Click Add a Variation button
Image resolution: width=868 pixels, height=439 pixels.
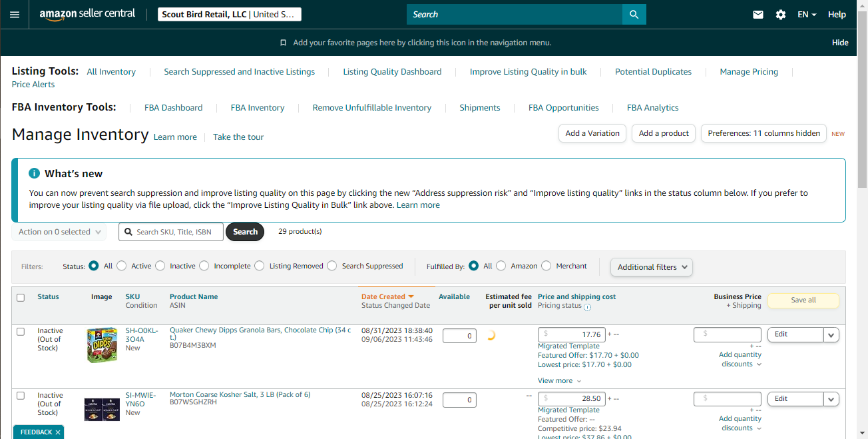592,133
